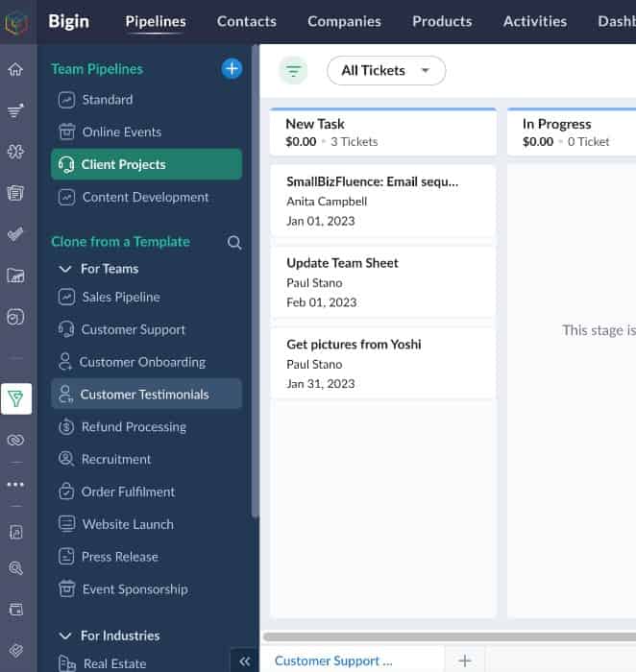Screen dimensions: 636x672
Task: Open the Get pictures from Yoshi ticket
Action: 383,364
